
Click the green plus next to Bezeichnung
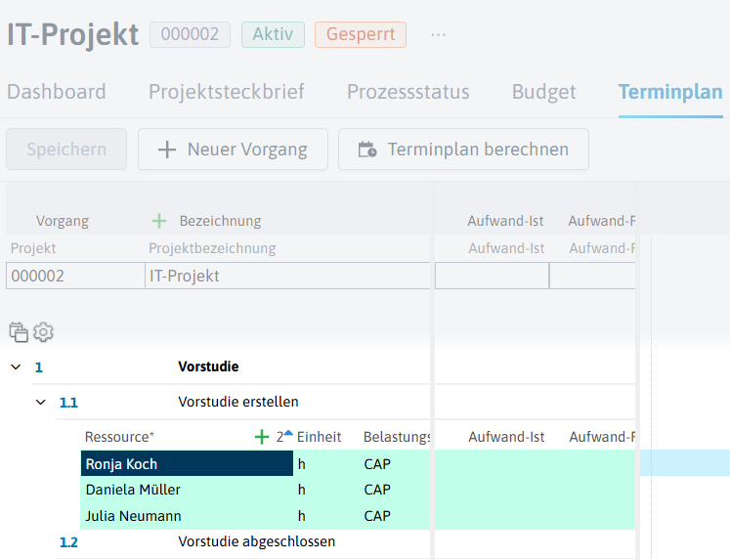(159, 221)
